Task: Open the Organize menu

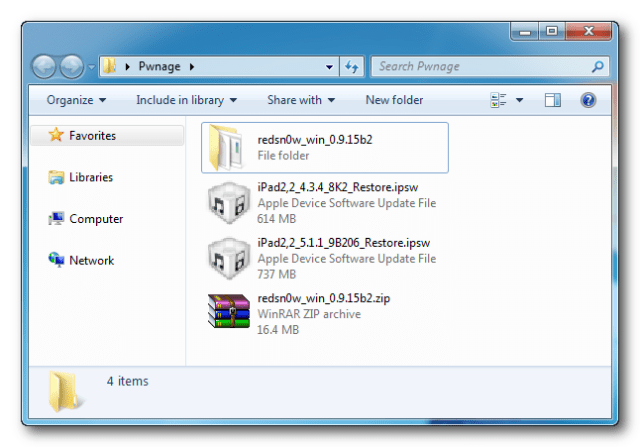Action: click(x=76, y=100)
